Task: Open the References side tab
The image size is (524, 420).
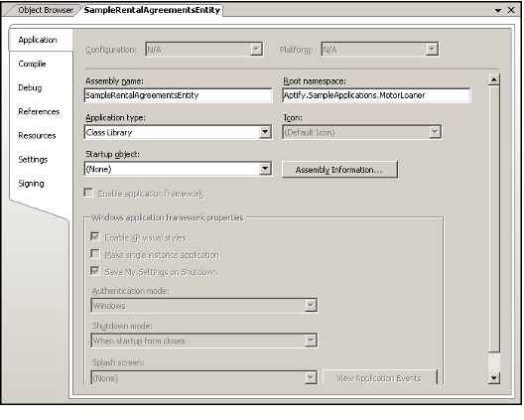Action: coord(39,111)
